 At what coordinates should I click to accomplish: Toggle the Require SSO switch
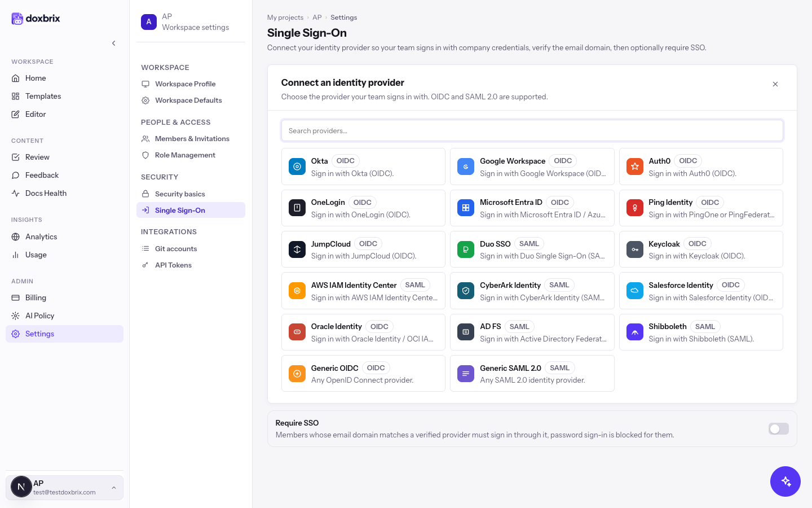779,429
